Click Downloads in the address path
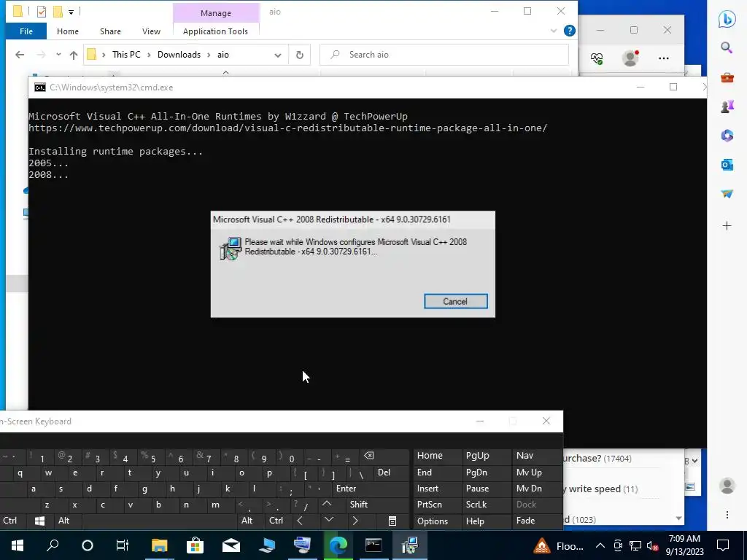 (x=179, y=55)
